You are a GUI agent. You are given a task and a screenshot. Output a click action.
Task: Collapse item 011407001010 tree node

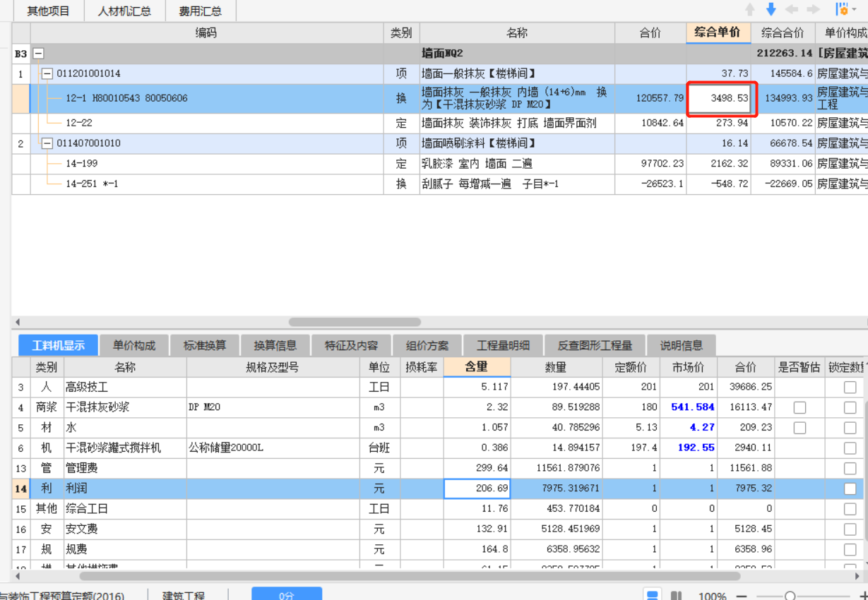(x=47, y=143)
